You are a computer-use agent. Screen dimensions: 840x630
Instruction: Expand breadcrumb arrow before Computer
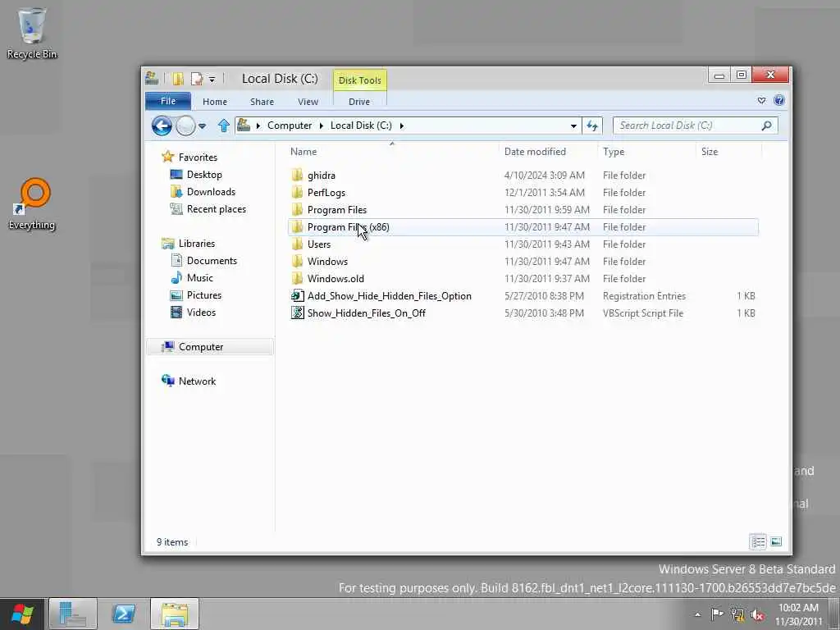[258, 126]
